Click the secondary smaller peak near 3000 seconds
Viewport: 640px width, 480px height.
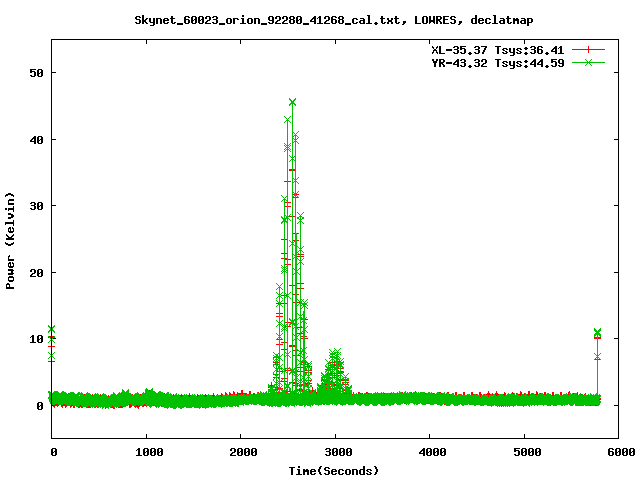335,371
